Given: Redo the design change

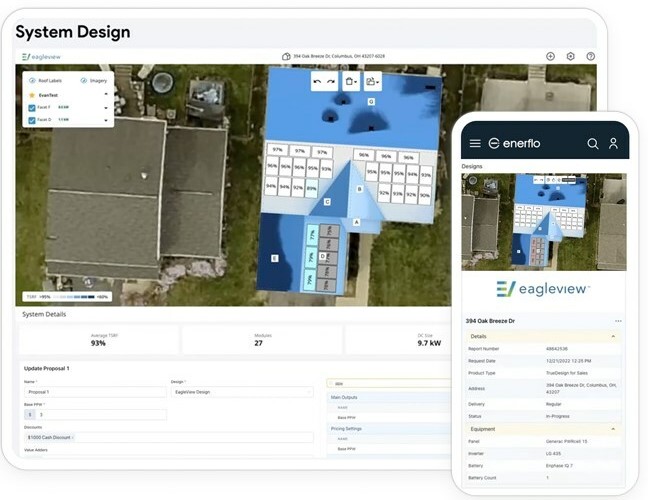Looking at the screenshot, I should (331, 81).
